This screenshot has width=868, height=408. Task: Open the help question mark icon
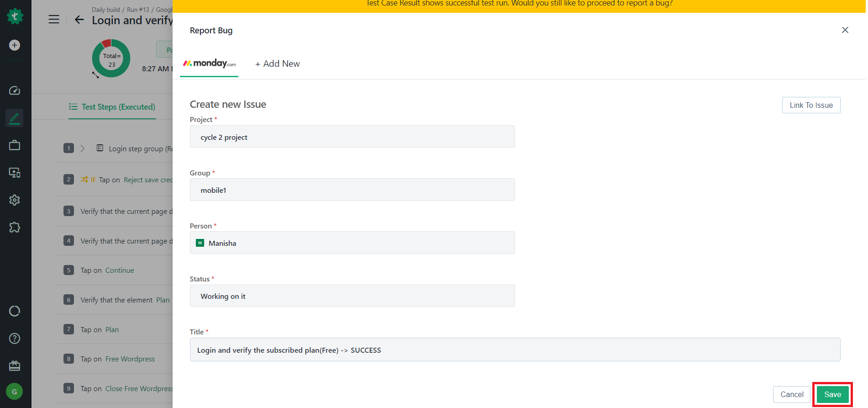point(15,339)
